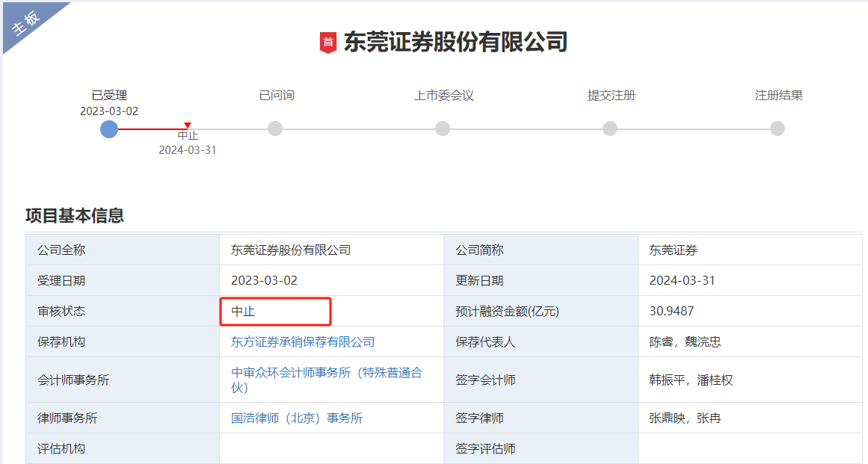Click the 已问询 stage label

[x=277, y=95]
